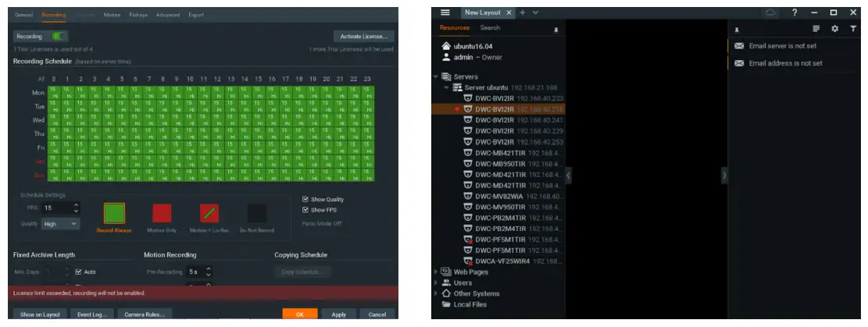Expand the Users node

coord(436,283)
